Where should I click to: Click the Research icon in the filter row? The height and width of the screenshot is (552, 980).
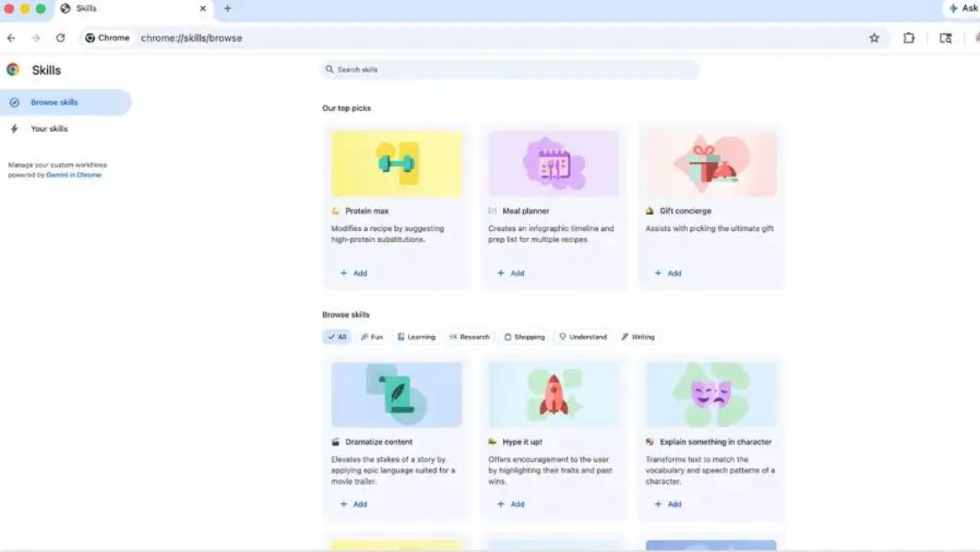453,337
